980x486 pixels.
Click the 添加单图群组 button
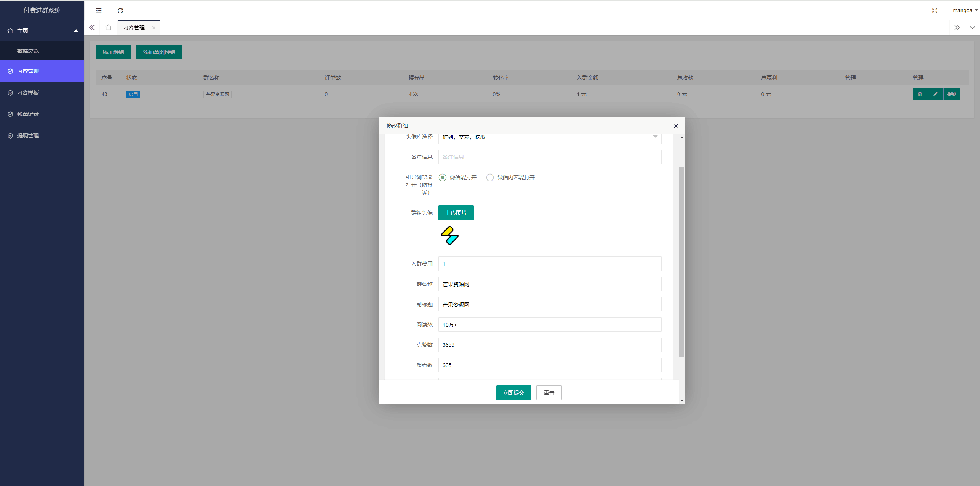coord(159,52)
